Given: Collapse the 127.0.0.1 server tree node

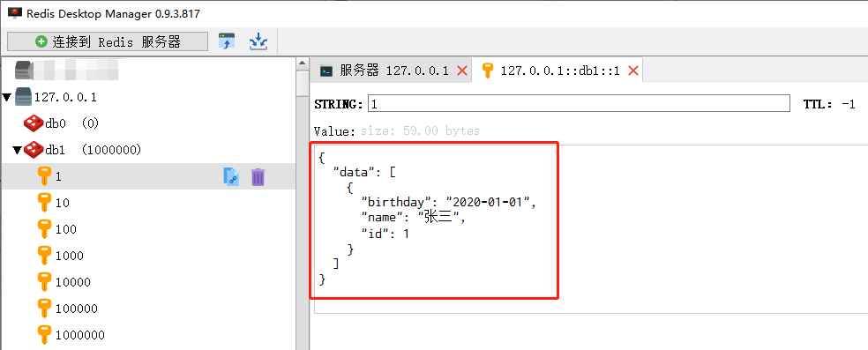Looking at the screenshot, I should (7, 98).
